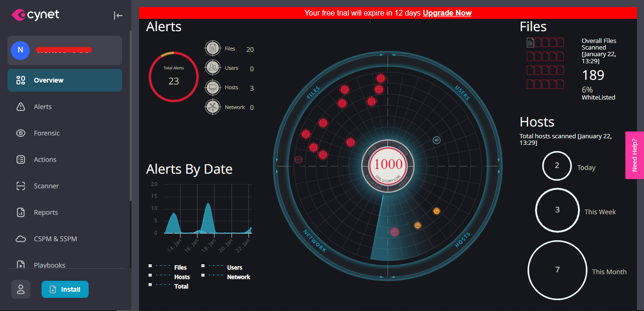Viewport: 644px width, 311px height.
Task: Toggle the Network legend checkbox
Action: [203, 275]
